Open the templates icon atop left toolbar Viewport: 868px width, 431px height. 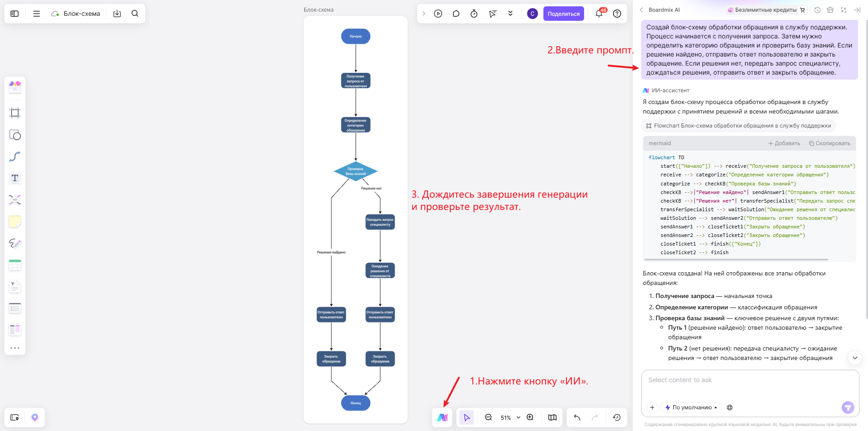[x=15, y=87]
